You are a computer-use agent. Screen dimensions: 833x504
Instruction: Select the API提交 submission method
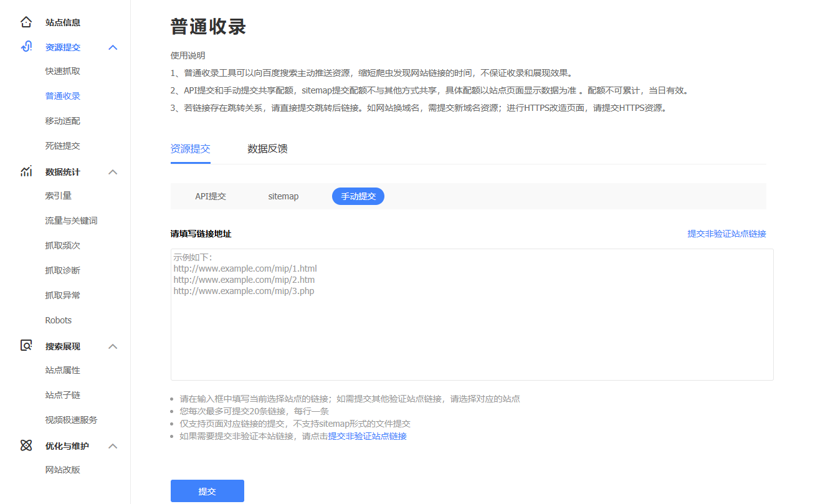(211, 196)
